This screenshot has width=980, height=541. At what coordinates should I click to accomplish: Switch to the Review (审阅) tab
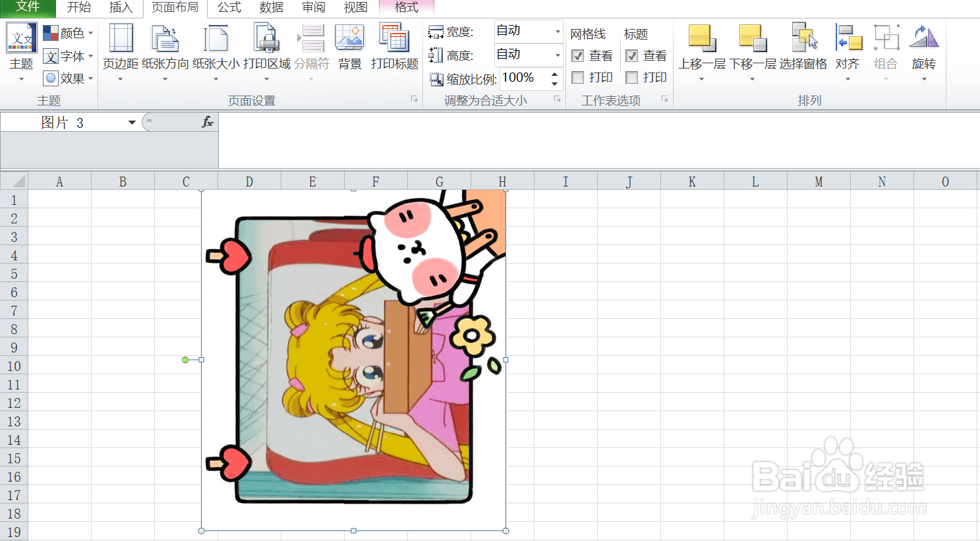pos(314,7)
